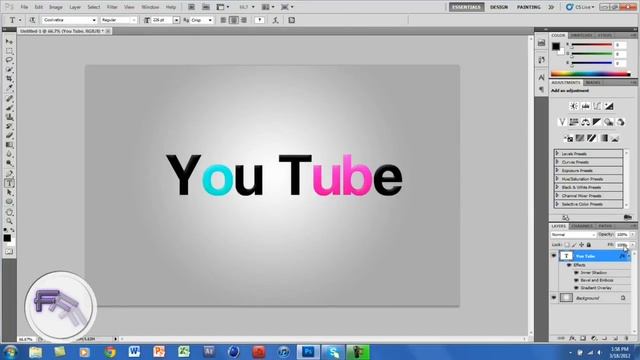Open the Filter menu

point(112,7)
